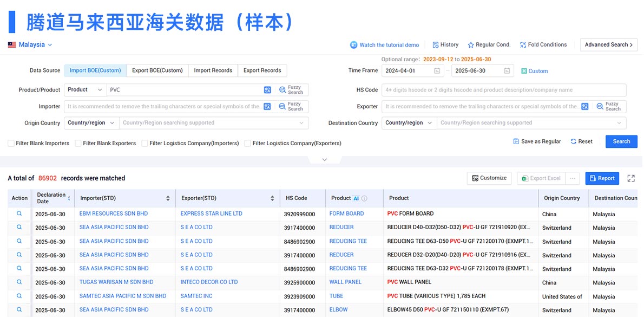The image size is (644, 317).
Task: Click the info icon beside Product AI
Action: pos(364,198)
